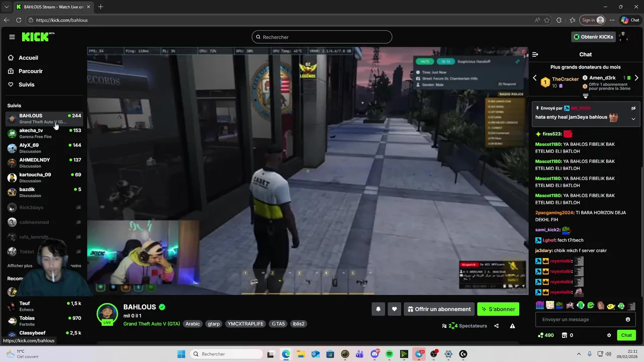The image size is (644, 362).
Task: Open Parcourir in the sidebar
Action: click(x=25, y=71)
